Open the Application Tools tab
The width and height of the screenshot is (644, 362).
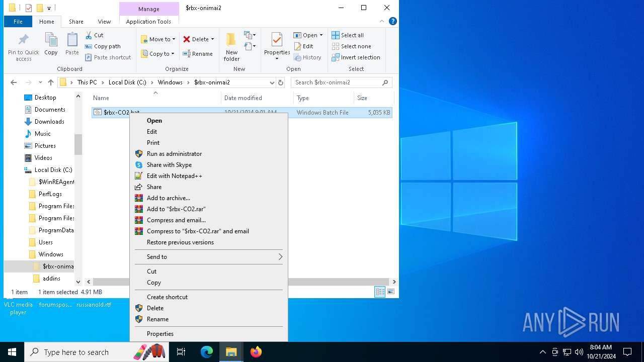[148, 22]
